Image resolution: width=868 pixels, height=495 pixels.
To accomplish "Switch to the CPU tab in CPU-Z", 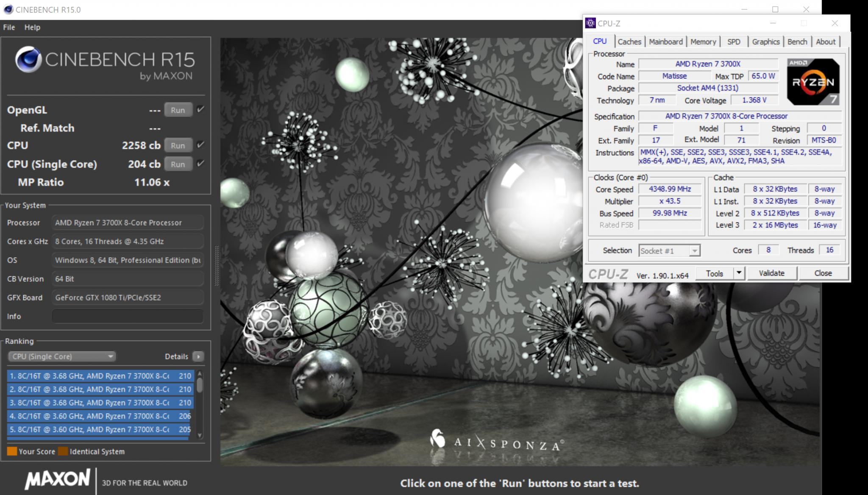I will click(x=600, y=41).
